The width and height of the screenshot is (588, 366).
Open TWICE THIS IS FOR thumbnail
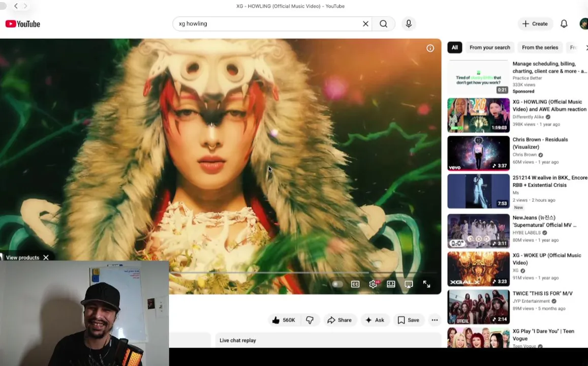coord(478,307)
